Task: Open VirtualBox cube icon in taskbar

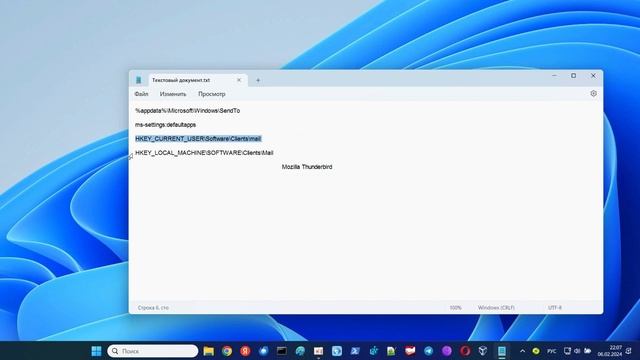Action: [x=483, y=351]
